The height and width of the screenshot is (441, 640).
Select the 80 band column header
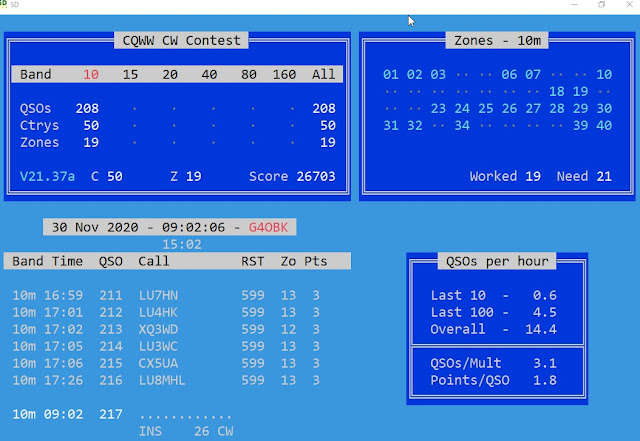[249, 74]
